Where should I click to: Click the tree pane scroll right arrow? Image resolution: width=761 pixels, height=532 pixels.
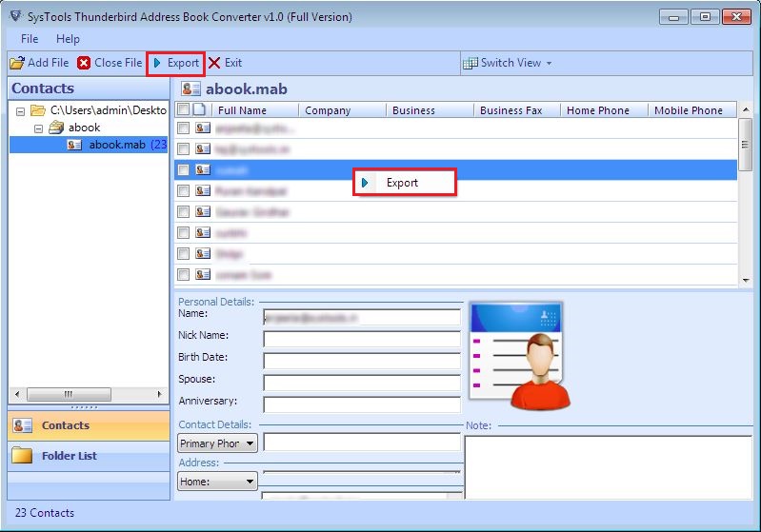160,394
